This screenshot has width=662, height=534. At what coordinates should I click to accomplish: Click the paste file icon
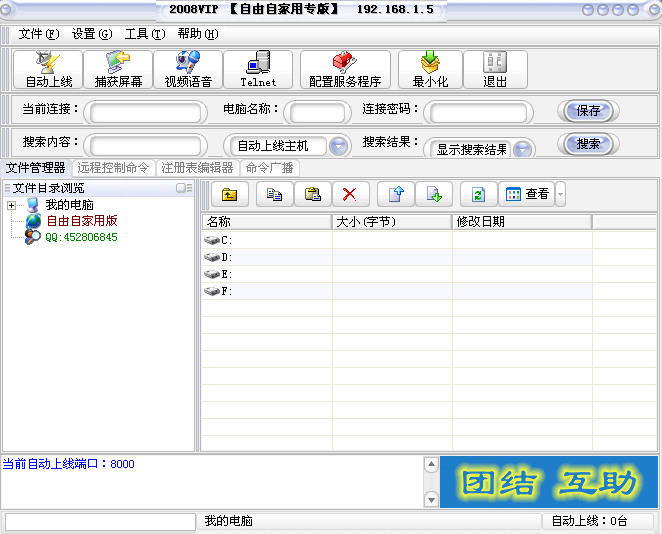pyautogui.click(x=312, y=194)
